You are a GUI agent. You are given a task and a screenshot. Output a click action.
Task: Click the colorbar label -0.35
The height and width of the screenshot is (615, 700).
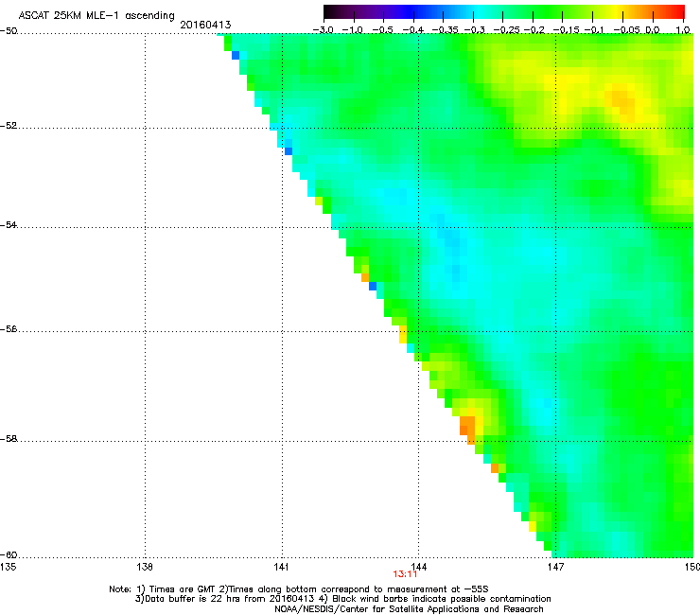tap(446, 30)
